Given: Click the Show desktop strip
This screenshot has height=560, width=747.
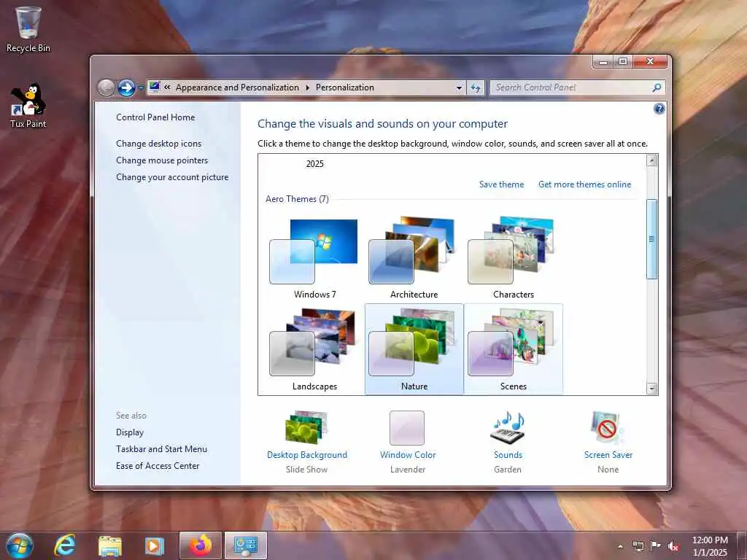Looking at the screenshot, I should tap(743, 545).
